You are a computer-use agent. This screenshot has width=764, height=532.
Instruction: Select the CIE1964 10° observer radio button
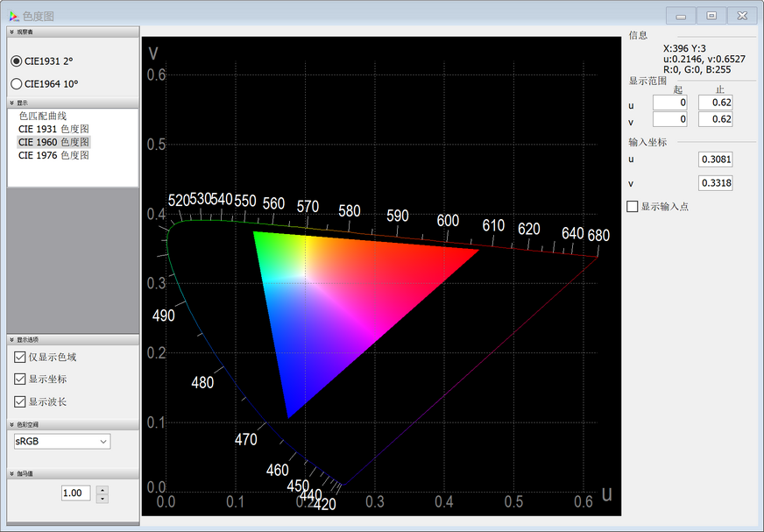click(x=17, y=84)
